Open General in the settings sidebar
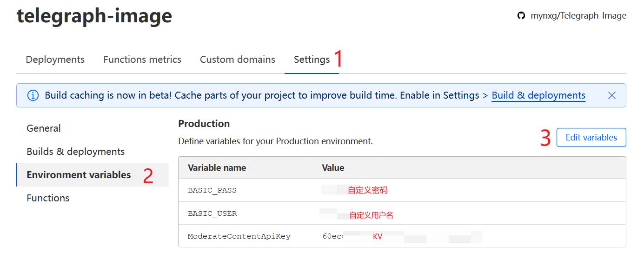 point(44,128)
